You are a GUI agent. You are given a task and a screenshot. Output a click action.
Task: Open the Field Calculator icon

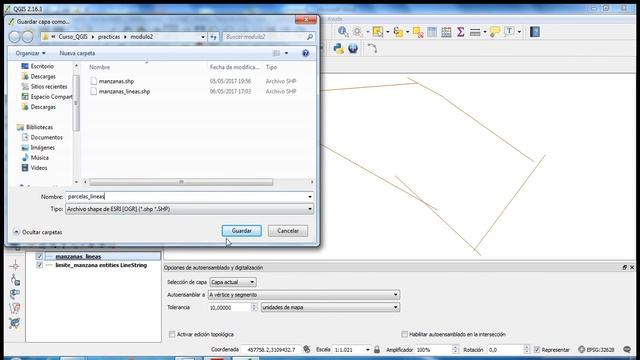point(446,32)
